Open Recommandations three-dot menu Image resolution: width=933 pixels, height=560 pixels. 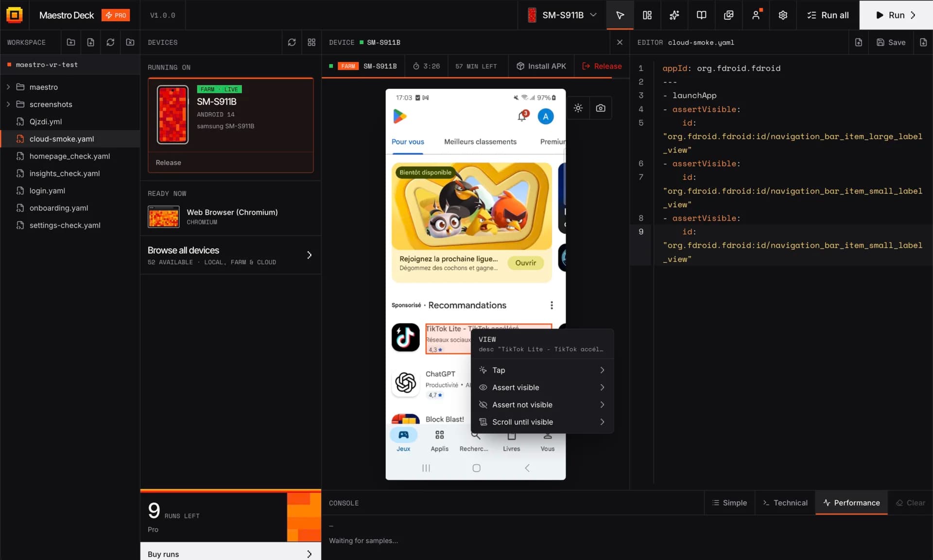[552, 305]
